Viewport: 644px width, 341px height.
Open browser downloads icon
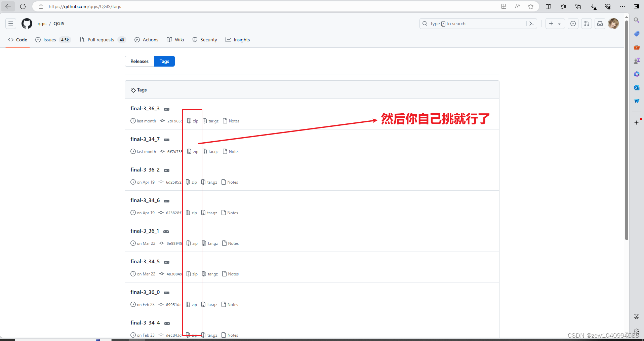click(x=593, y=6)
